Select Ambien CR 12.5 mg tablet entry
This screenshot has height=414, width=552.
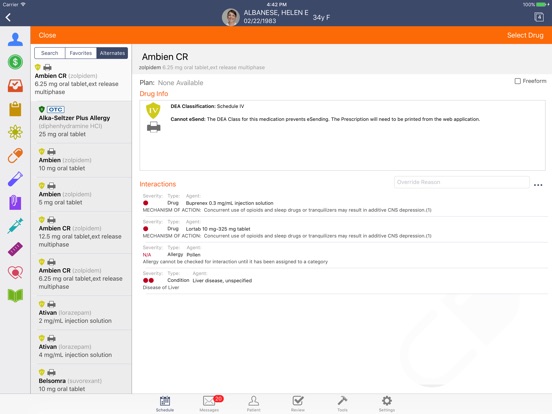pyautogui.click(x=81, y=232)
